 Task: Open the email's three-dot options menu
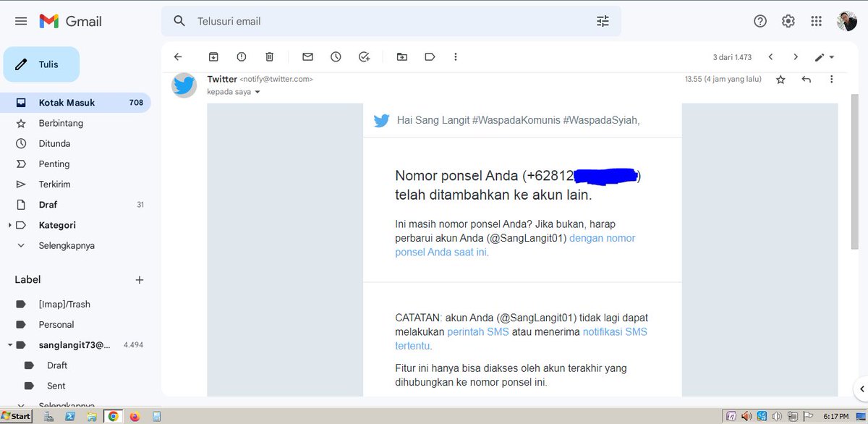pos(831,79)
